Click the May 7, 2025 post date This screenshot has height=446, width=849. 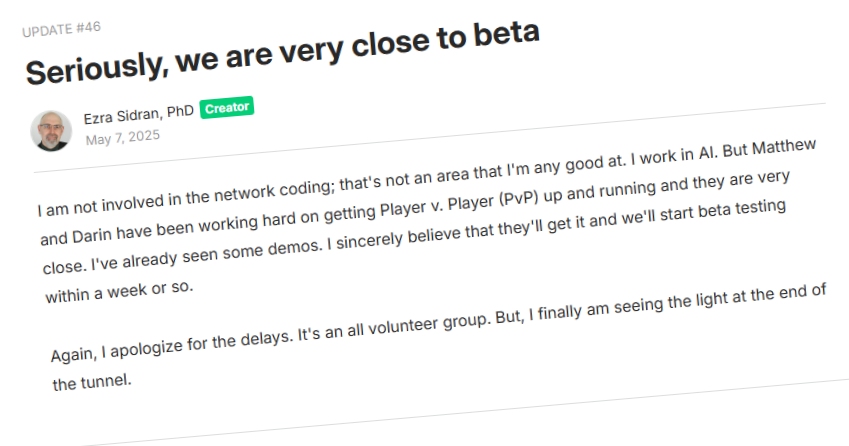tap(122, 137)
